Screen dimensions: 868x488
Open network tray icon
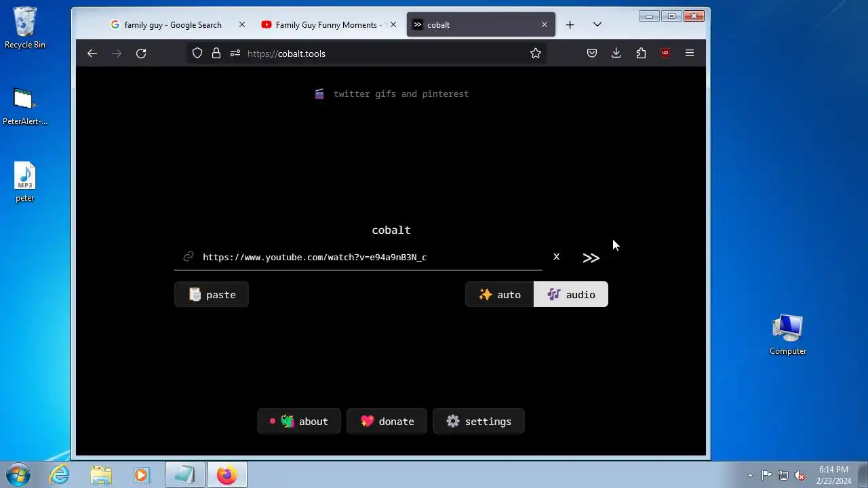point(783,475)
